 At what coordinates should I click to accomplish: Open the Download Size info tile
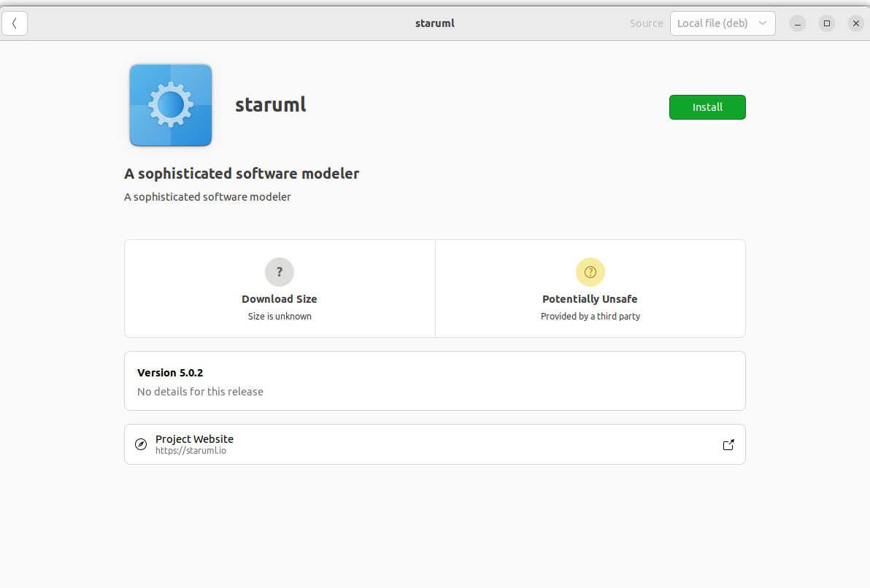pos(280,288)
